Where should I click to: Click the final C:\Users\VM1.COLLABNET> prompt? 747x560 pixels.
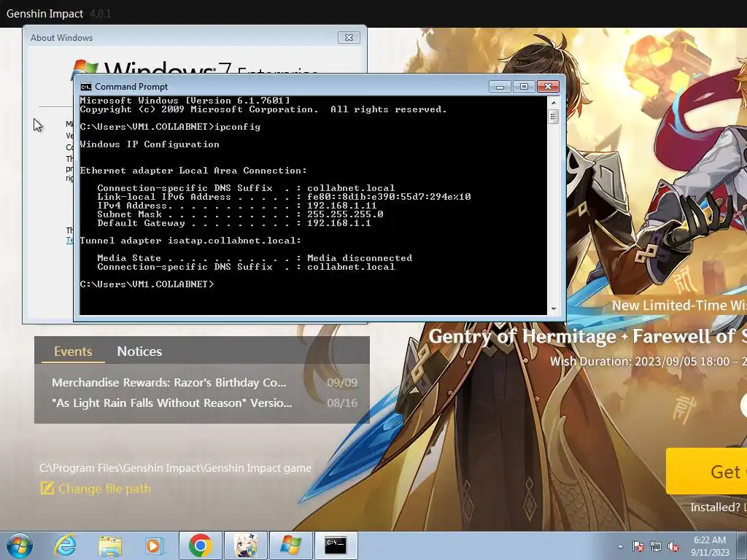(x=147, y=284)
